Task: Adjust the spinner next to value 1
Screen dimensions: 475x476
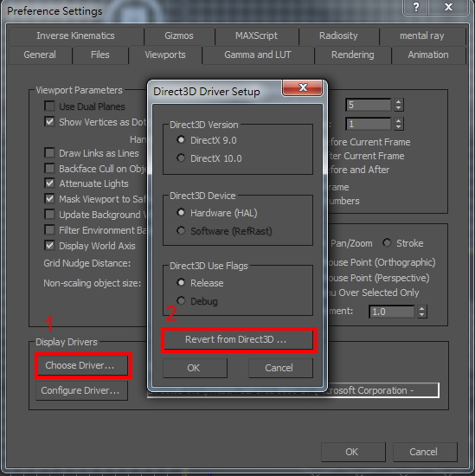Action: point(399,124)
